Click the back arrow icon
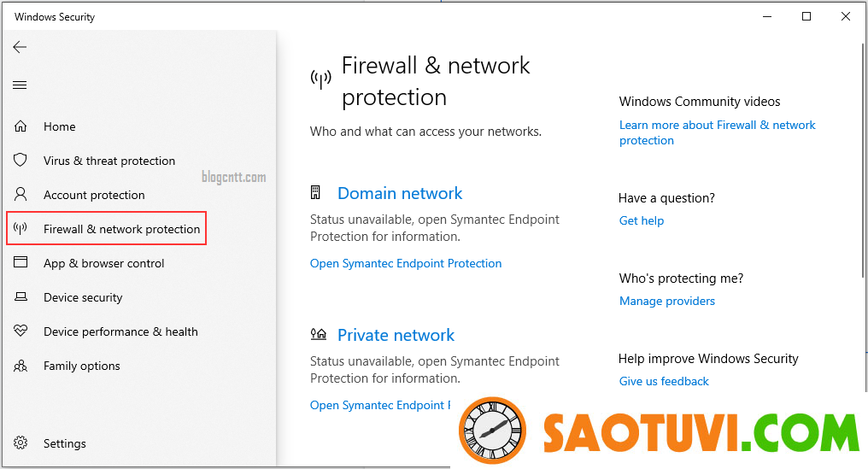The image size is (868, 469). click(20, 48)
